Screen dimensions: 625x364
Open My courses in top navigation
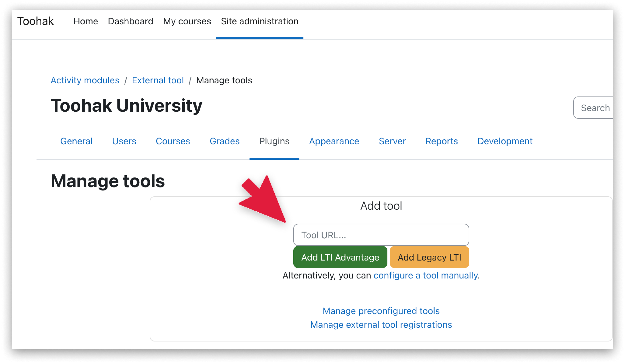point(187,21)
